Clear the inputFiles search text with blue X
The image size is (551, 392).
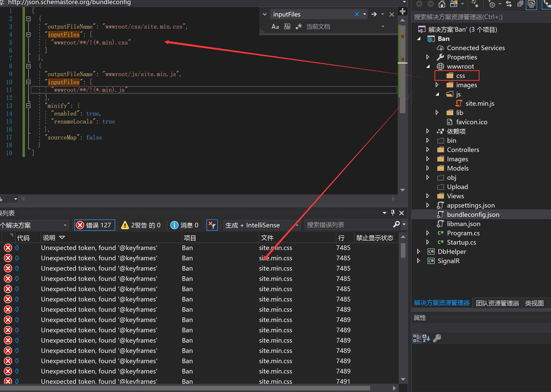[357, 14]
